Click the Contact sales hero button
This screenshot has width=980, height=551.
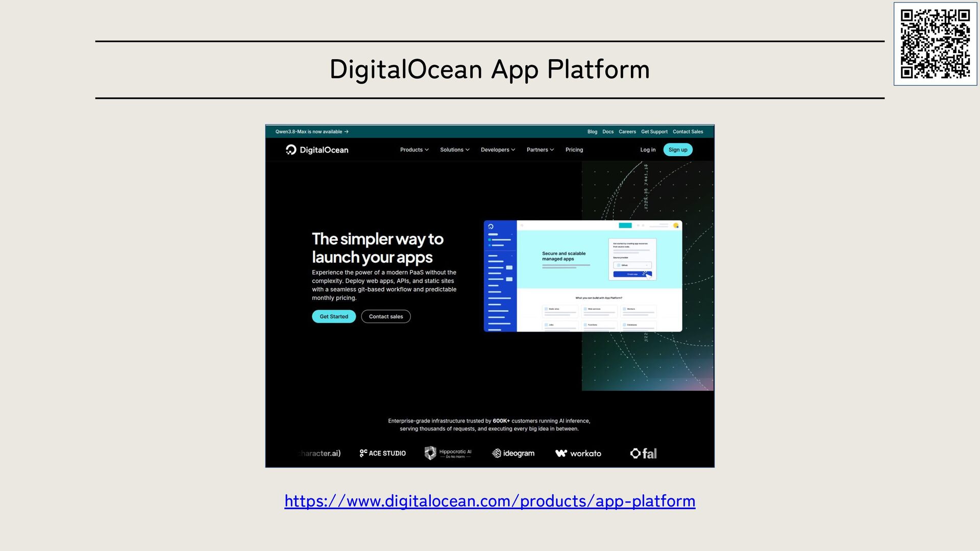(x=386, y=316)
